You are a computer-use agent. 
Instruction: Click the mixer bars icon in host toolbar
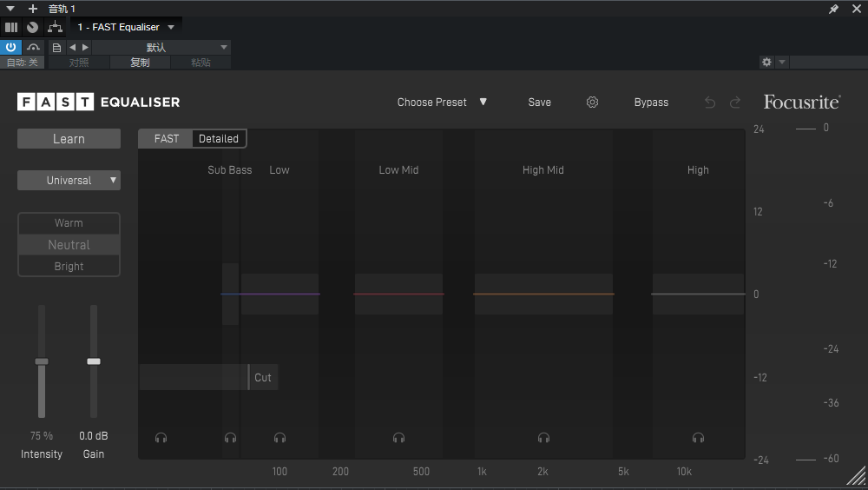point(11,27)
